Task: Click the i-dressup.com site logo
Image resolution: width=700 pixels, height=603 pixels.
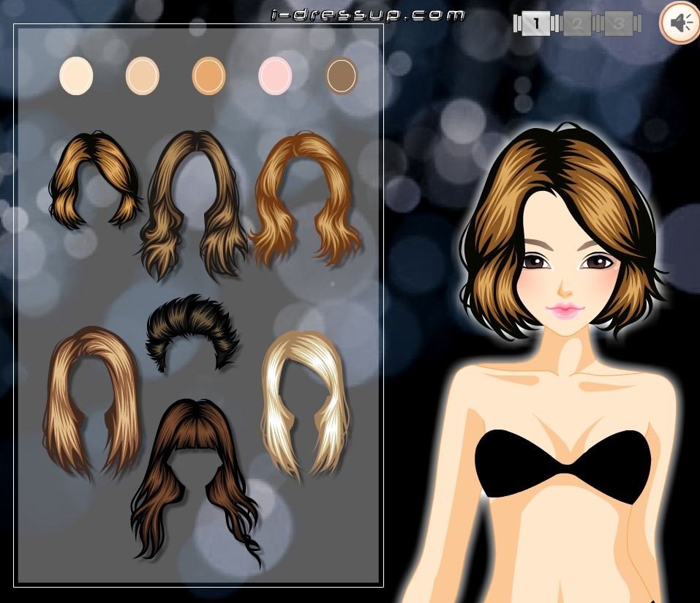Action: point(367,14)
